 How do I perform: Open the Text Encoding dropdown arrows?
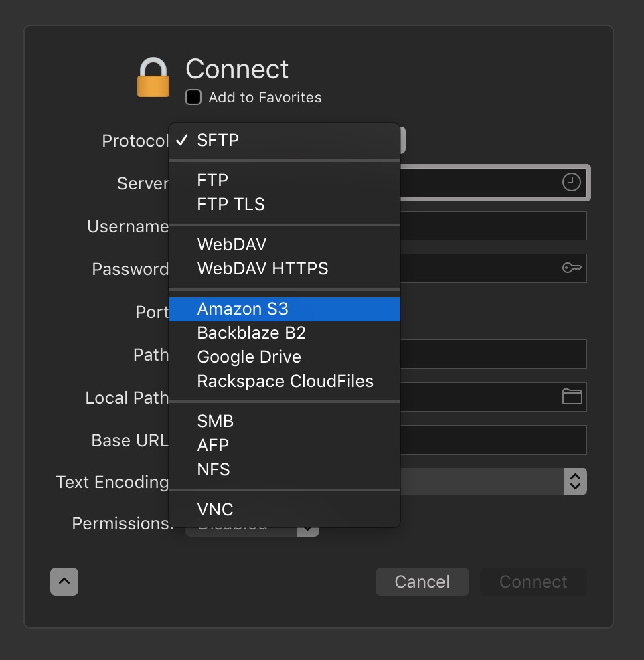tap(576, 481)
